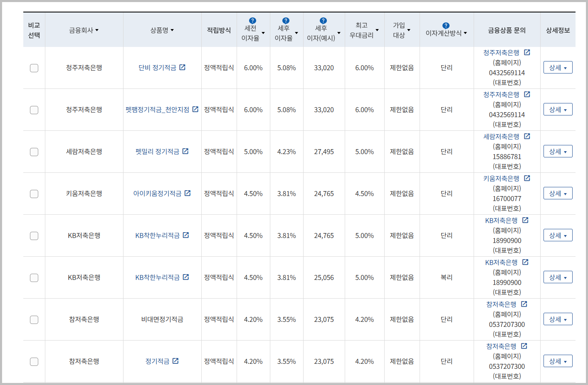Expand 상세 details for 펫팸정기적금_천안지점
588x385 pixels.
tap(558, 109)
